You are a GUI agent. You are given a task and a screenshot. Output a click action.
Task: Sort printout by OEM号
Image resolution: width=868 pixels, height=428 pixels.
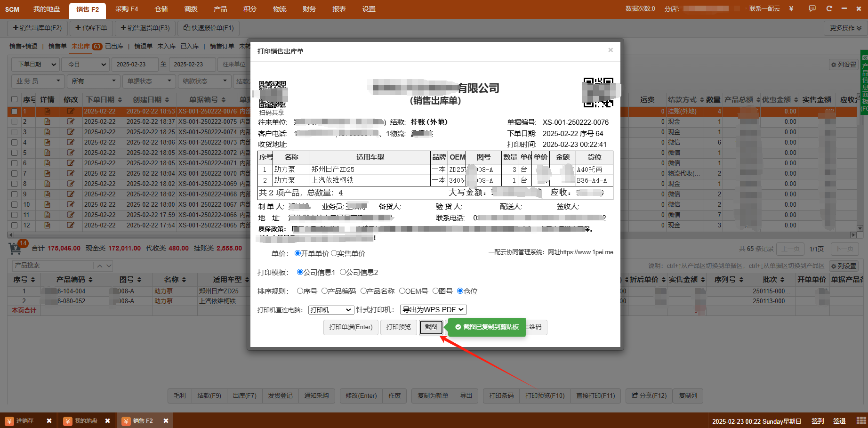402,291
